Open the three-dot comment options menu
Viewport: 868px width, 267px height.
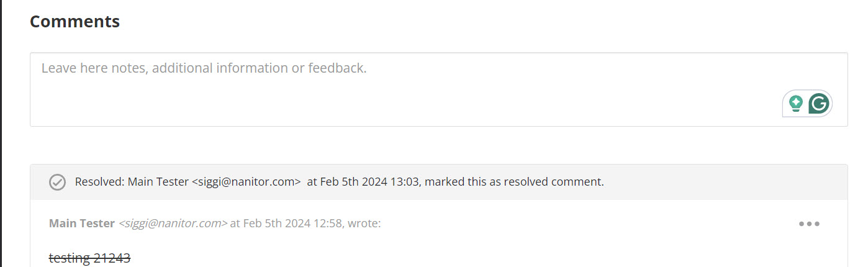[809, 224]
